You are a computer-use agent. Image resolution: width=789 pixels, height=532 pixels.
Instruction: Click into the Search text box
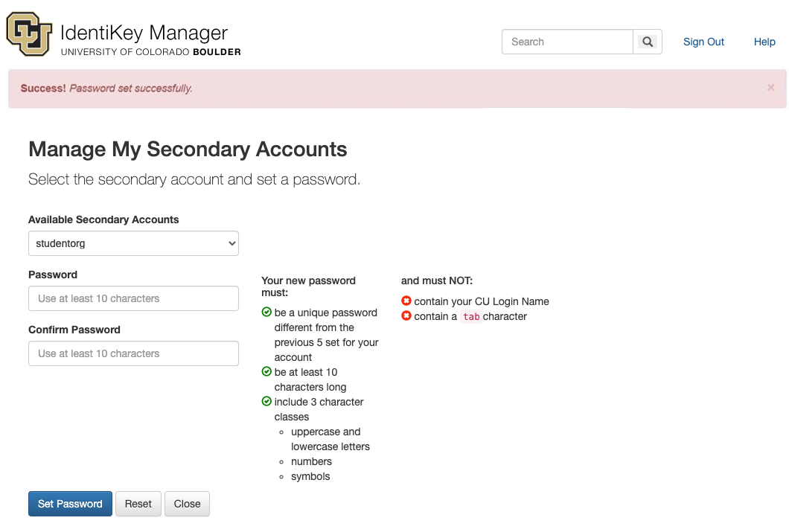[567, 42]
